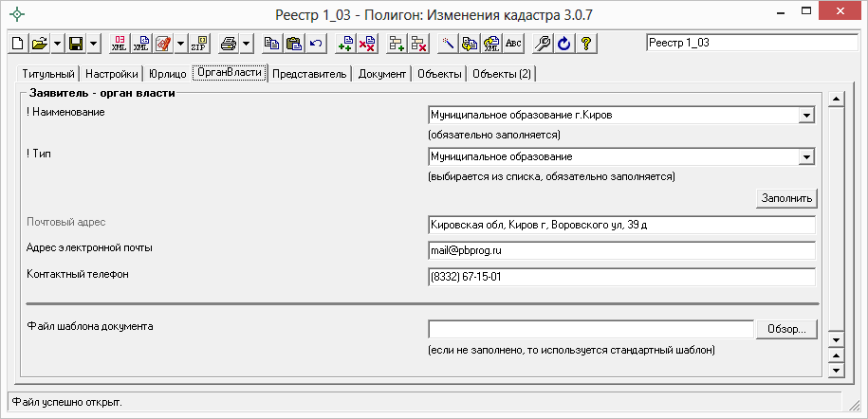Switch to the Юрлицо tab
Screen dimensions: 868x419
[168, 75]
